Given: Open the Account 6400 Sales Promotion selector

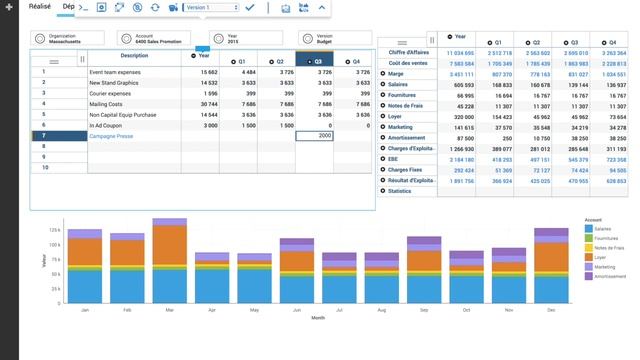Looking at the screenshot, I should (x=154, y=38).
